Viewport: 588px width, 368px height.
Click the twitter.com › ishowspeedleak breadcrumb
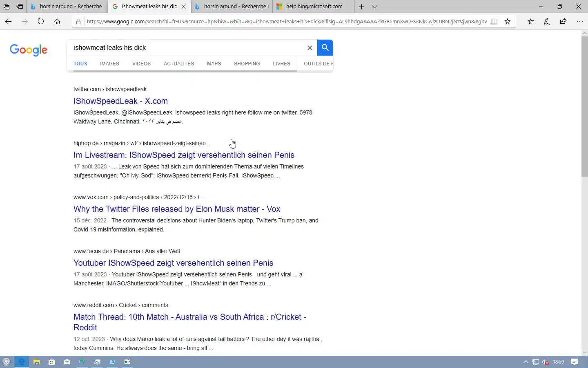pos(110,89)
